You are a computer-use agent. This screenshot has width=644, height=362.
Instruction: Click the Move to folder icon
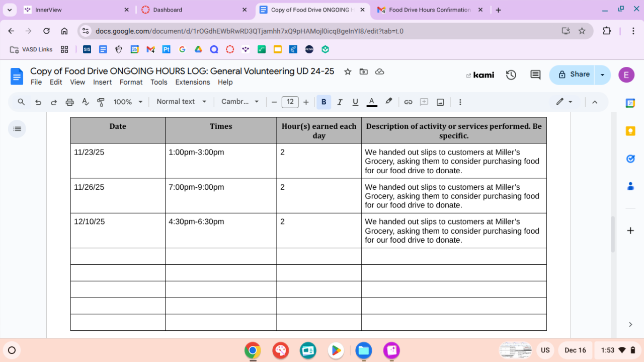coord(364,71)
